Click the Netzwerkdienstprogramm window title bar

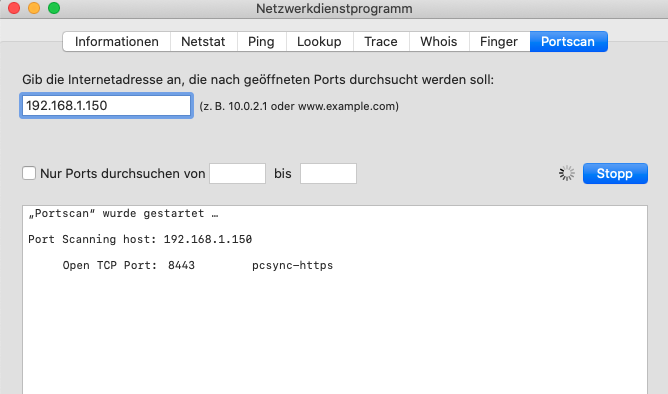point(334,9)
